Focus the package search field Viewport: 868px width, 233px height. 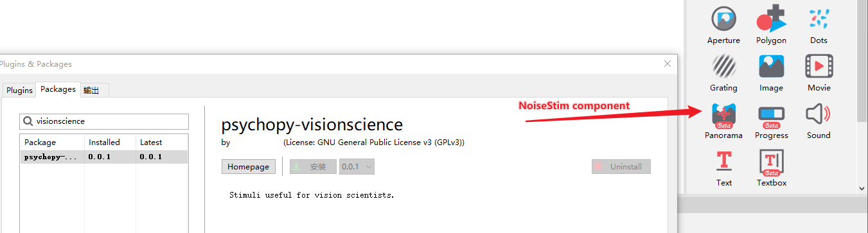(105, 121)
